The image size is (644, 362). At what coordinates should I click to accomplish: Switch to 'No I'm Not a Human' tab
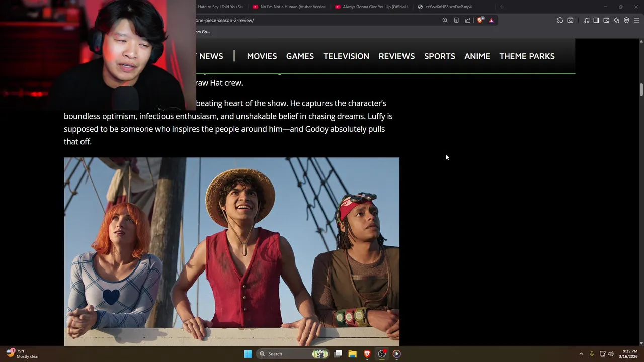(x=289, y=7)
